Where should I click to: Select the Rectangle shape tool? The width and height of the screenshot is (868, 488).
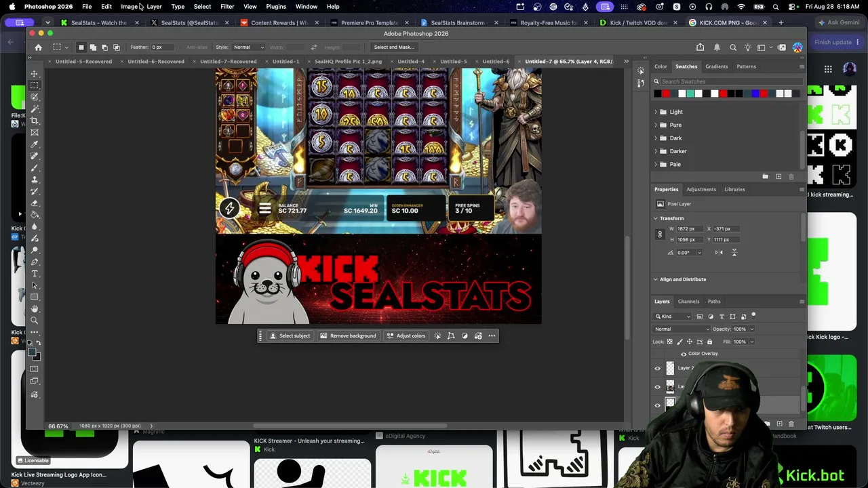(35, 297)
